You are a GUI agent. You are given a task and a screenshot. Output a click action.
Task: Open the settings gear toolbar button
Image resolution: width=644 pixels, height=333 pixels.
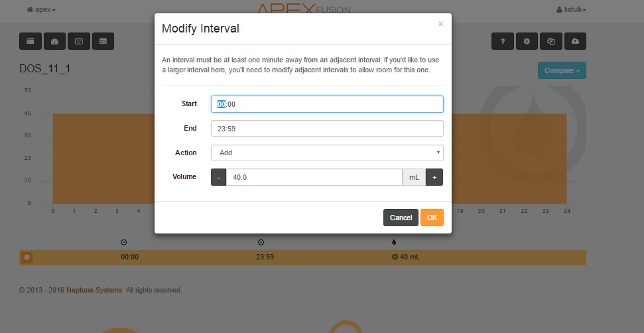pos(527,41)
